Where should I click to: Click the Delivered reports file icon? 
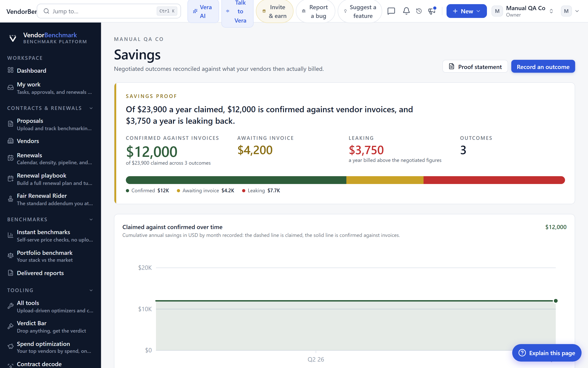point(10,273)
